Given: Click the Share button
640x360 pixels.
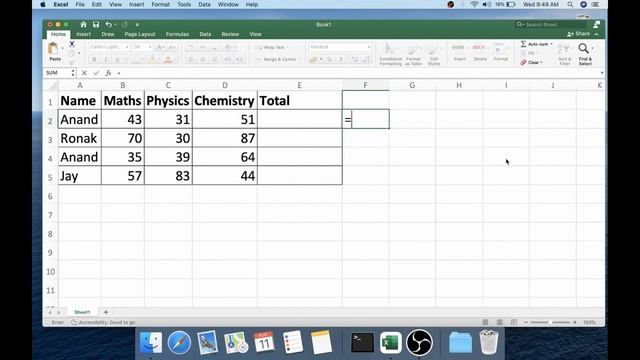Looking at the screenshot, I should pyautogui.click(x=578, y=34).
